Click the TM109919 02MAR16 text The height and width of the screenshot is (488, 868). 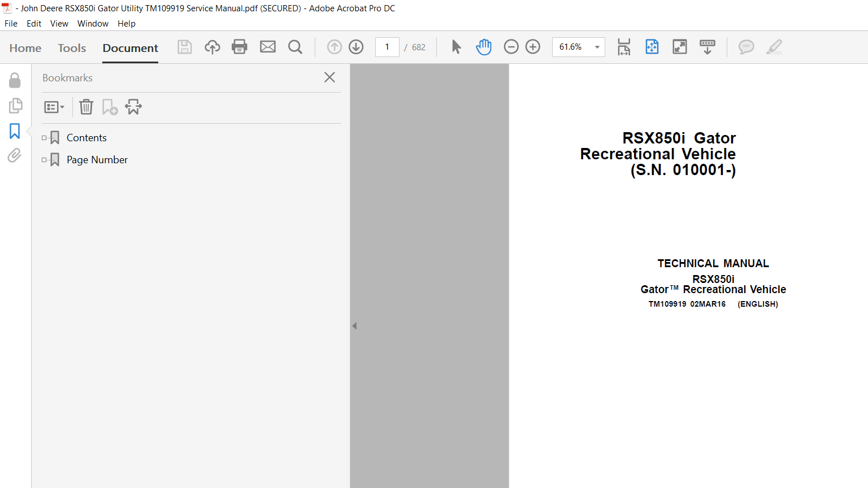687,304
